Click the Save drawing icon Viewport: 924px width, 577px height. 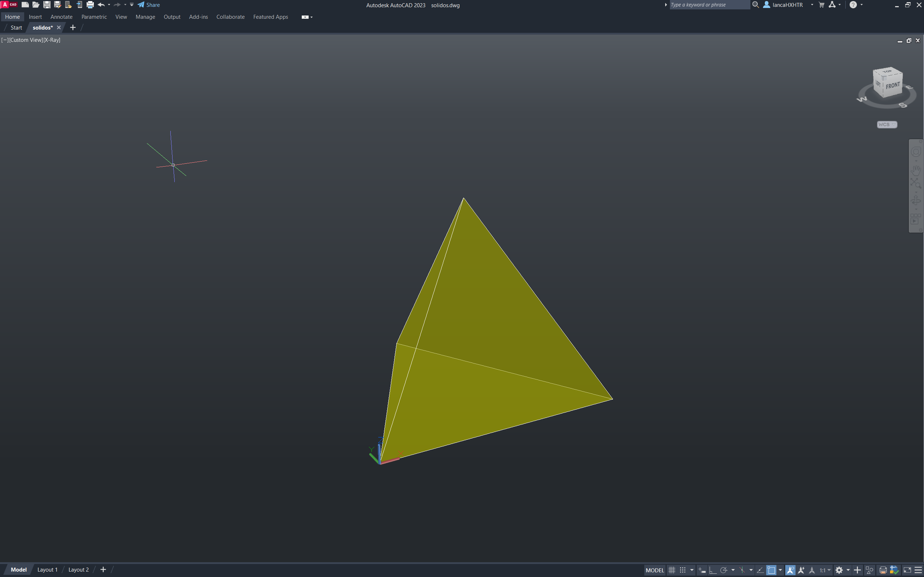click(47, 5)
